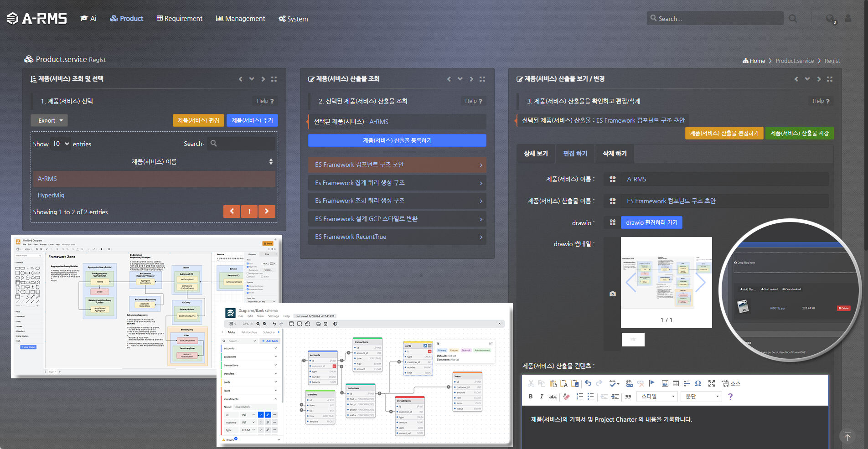Open the Export dropdown
This screenshot has width=868, height=449.
pyautogui.click(x=49, y=120)
